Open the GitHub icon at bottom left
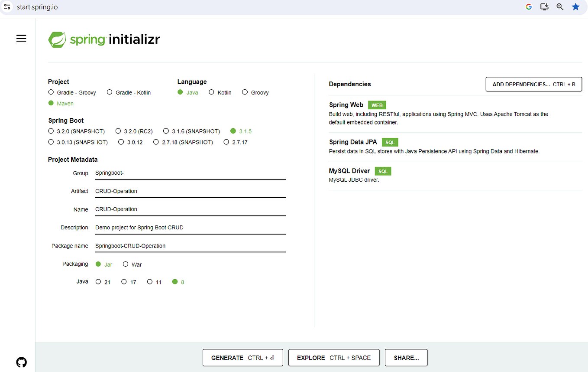Viewport: 588px width, 372px height. [21, 362]
